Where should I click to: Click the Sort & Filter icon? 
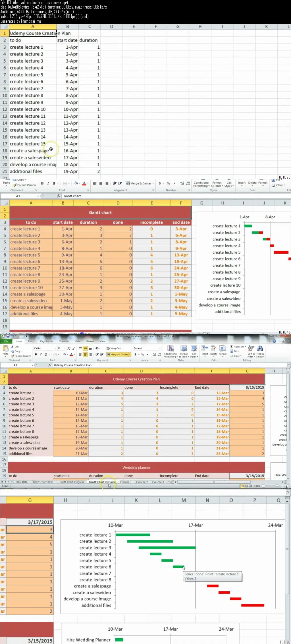tap(251, 349)
